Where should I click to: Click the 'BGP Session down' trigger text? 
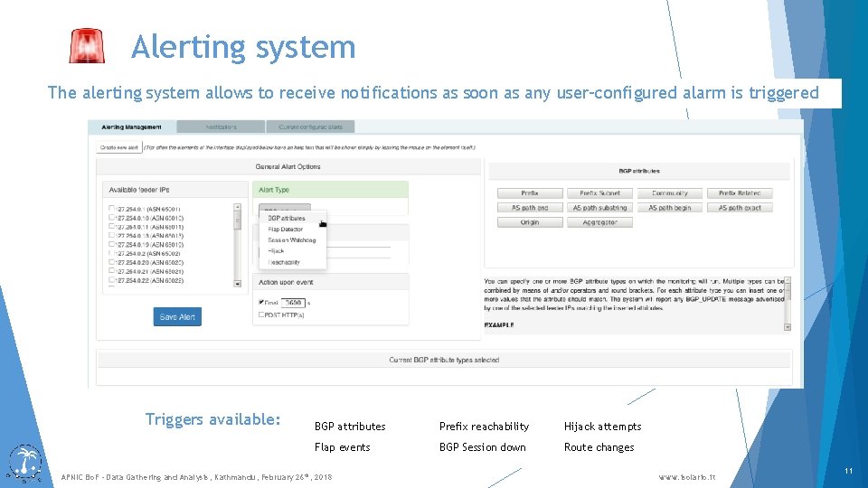click(482, 447)
